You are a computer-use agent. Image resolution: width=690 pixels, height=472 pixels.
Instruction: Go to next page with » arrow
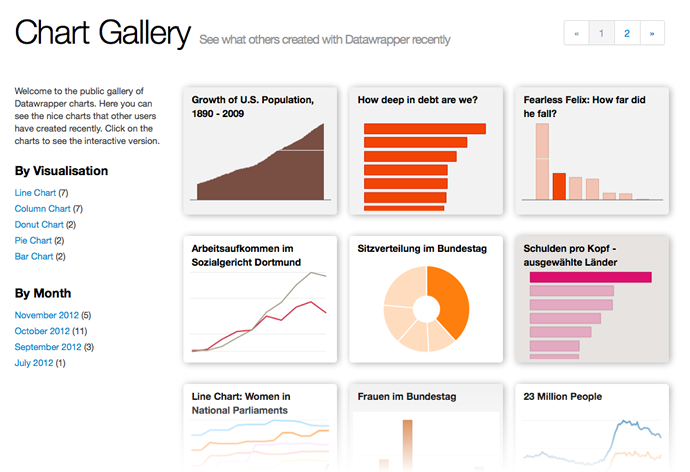[x=652, y=34]
